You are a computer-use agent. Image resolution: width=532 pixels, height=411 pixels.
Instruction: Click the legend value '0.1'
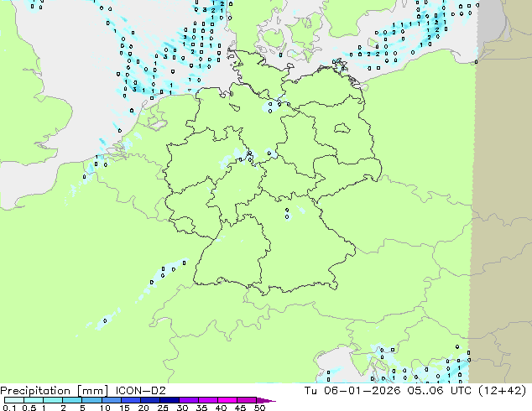[9, 408]
